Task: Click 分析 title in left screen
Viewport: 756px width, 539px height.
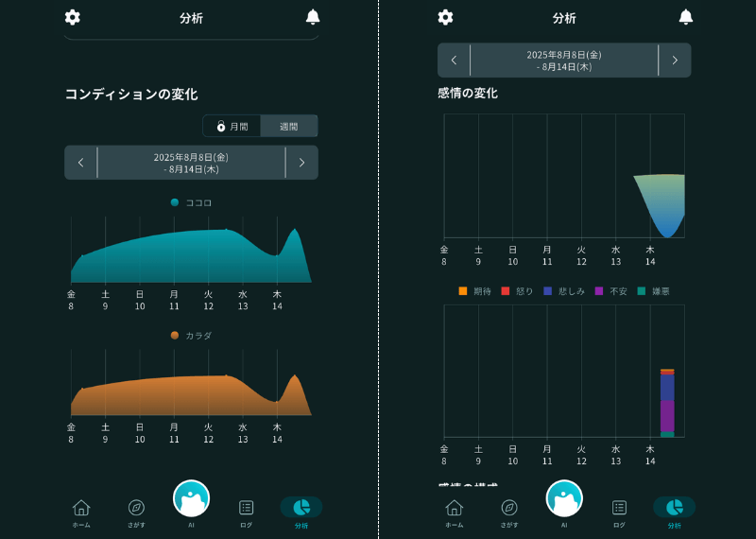Action: (192, 18)
